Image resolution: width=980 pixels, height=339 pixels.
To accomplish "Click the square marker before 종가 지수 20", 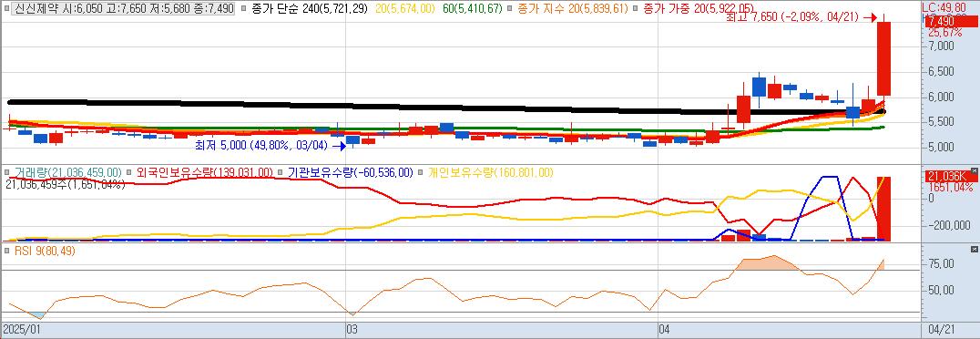I will tap(509, 9).
